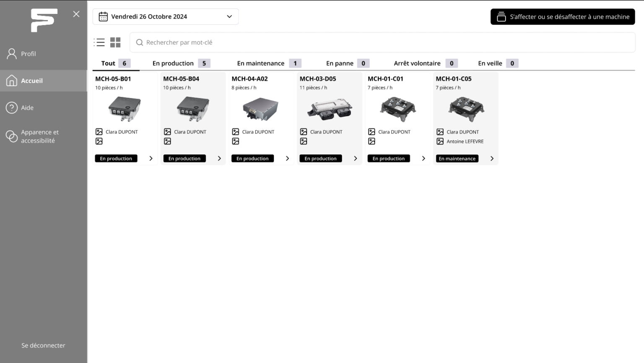
Task: Click the company logo in sidebar
Action: pos(44,20)
